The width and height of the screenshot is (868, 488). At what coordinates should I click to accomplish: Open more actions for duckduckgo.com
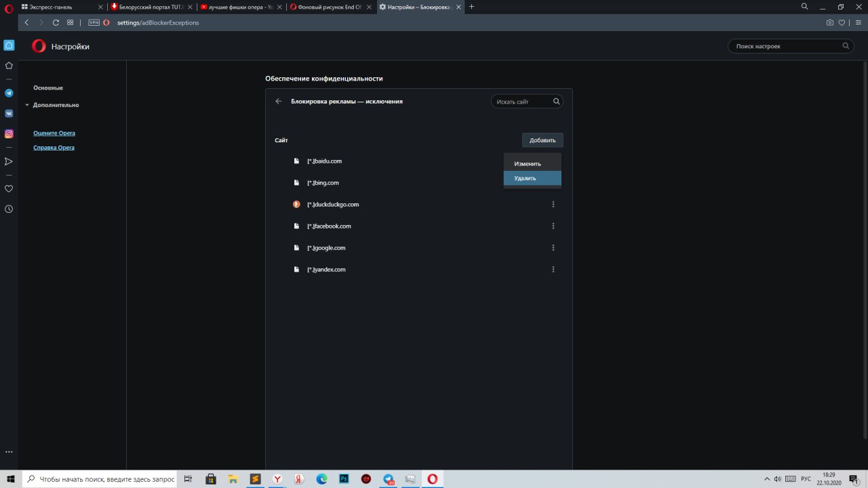point(553,205)
